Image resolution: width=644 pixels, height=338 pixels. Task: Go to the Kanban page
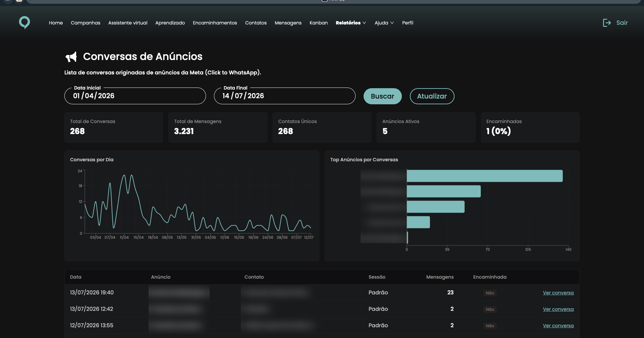pyautogui.click(x=319, y=23)
